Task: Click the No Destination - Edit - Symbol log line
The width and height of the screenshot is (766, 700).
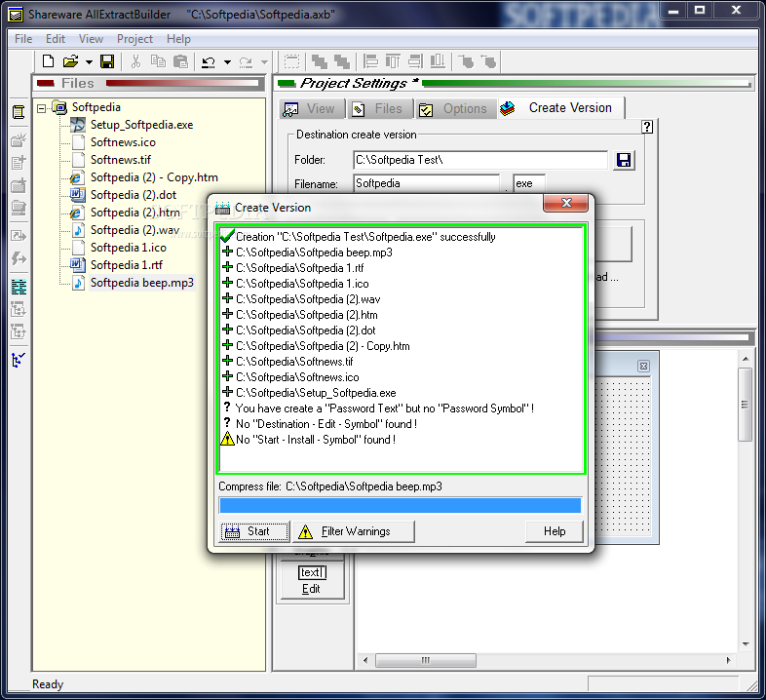Action: [x=326, y=424]
